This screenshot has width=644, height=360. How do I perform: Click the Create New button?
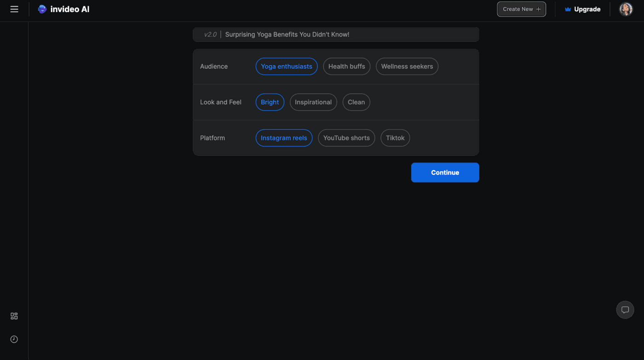point(521,9)
